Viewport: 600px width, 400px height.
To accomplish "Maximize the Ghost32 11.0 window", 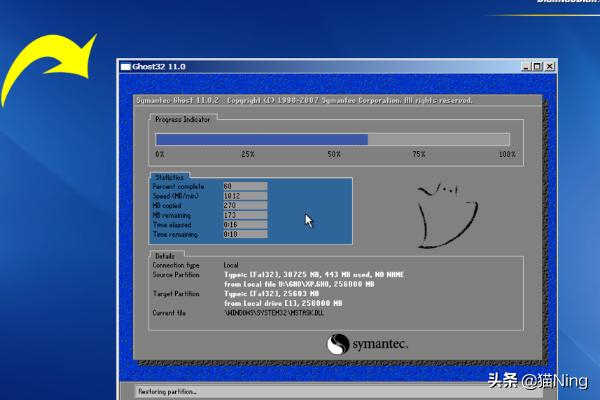I will (538, 67).
